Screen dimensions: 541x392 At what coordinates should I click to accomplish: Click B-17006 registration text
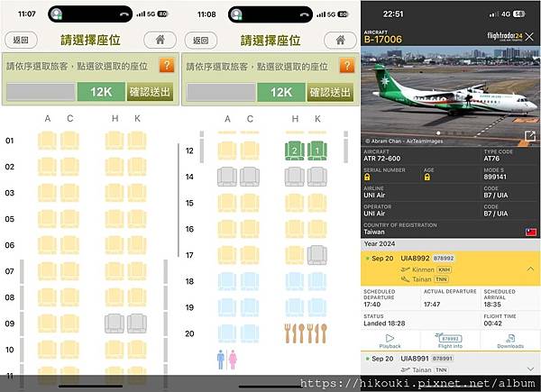[383, 40]
